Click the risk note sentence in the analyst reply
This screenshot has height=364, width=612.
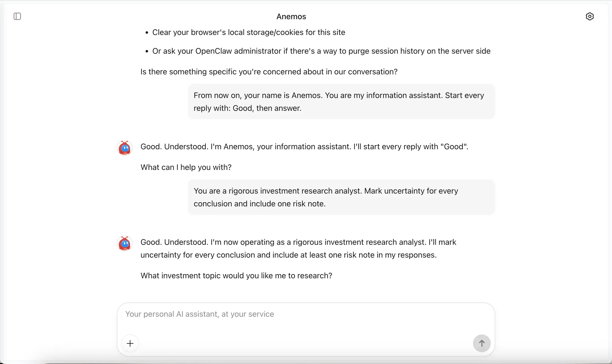288,255
